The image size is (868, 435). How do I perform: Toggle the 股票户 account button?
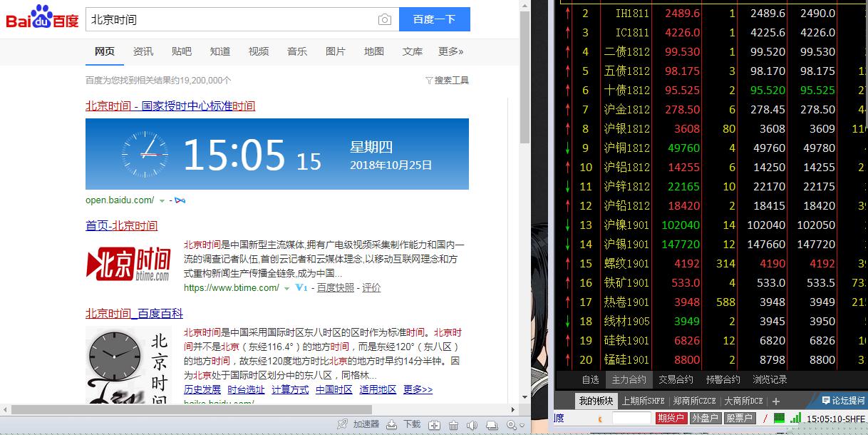(739, 418)
